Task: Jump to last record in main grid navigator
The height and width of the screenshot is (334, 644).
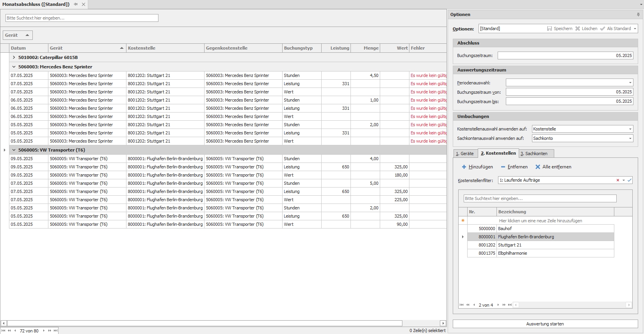Action: [55, 330]
